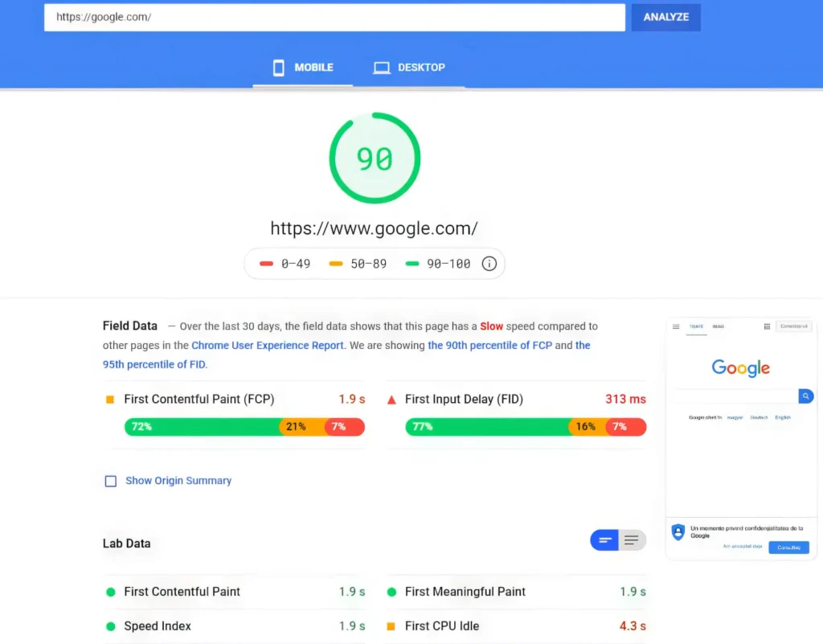Screen dimensions: 823x644
Task: Open the Chrome User Experience Report link
Action: [x=267, y=346]
